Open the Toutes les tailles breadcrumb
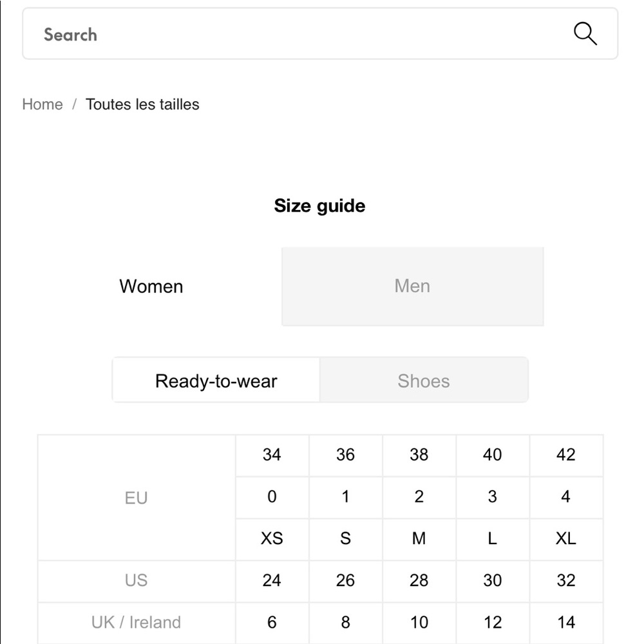 142,104
